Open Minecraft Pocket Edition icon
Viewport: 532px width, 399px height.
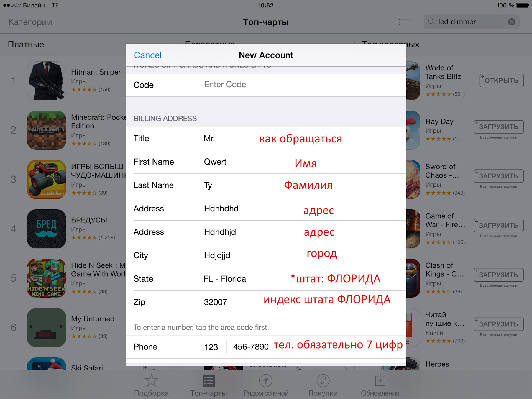[x=47, y=130]
